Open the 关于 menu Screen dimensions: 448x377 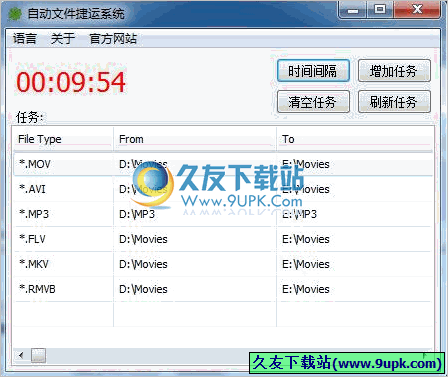coord(62,39)
